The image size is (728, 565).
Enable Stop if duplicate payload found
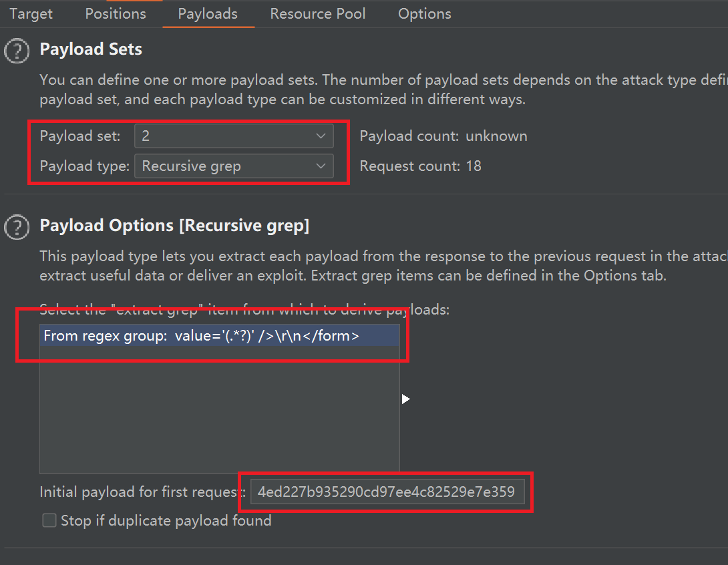(x=49, y=521)
